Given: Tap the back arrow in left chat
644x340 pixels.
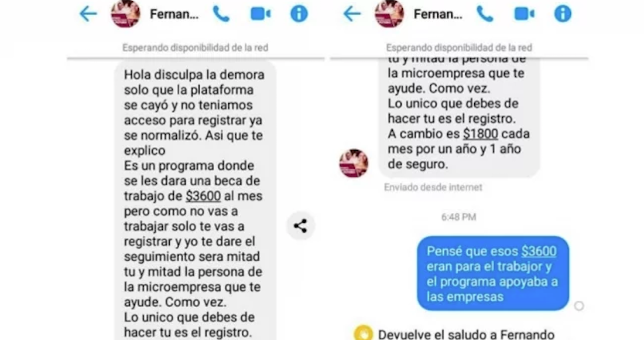Looking at the screenshot, I should 88,14.
